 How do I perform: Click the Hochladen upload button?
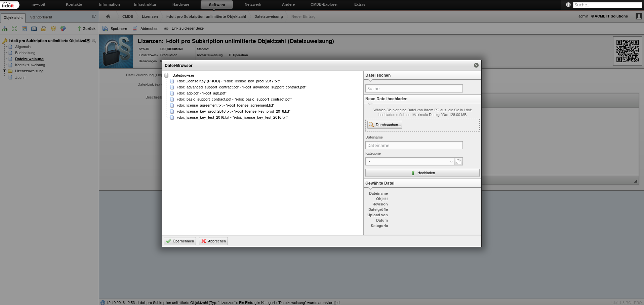click(422, 173)
